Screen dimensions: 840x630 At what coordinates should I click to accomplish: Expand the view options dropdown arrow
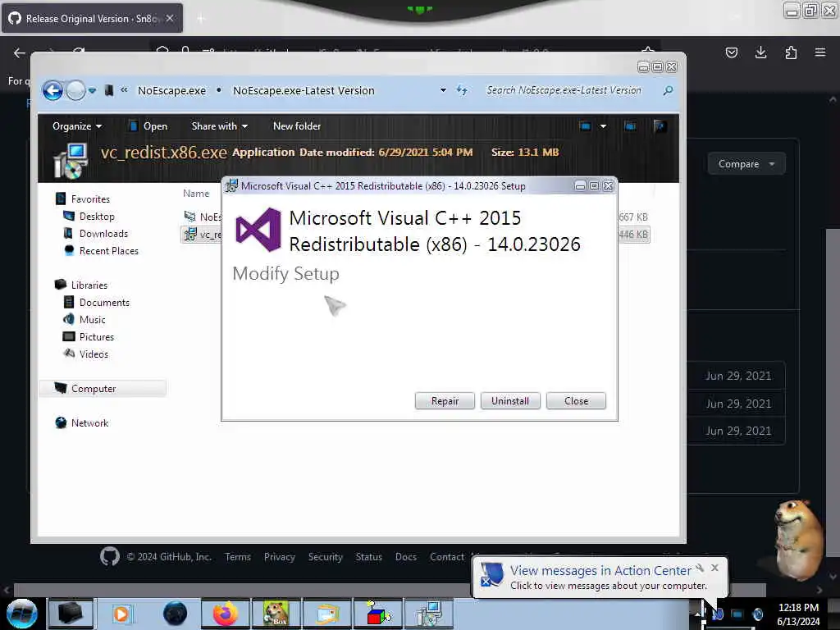[x=603, y=126]
